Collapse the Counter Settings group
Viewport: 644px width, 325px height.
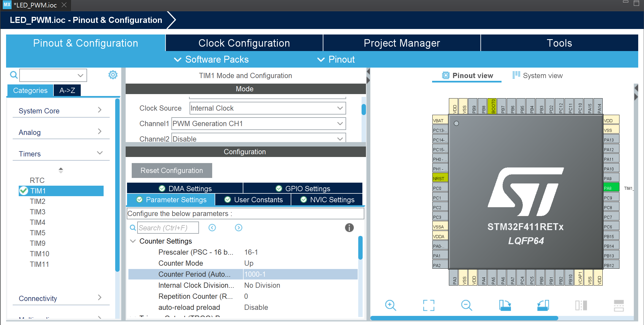click(x=133, y=241)
